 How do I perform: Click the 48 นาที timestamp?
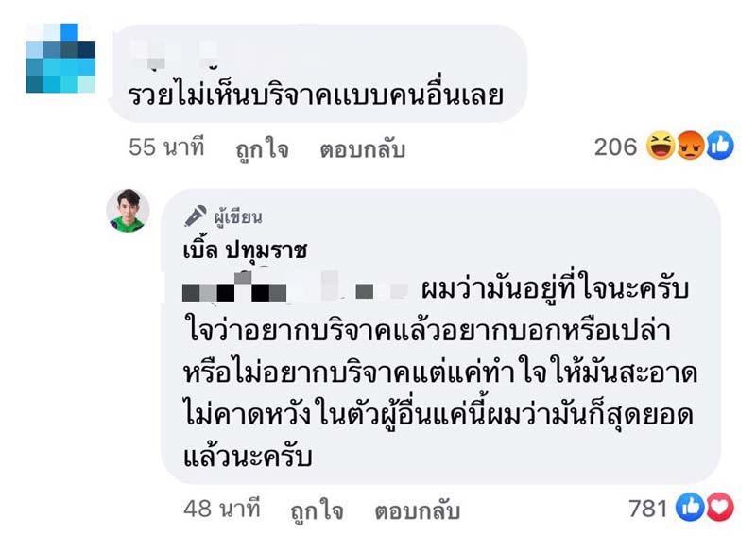coord(223,510)
